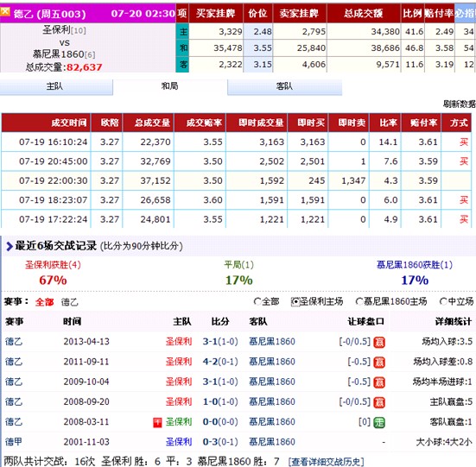Click the red 赢 badge for 2009-10-04 match

[379, 382]
